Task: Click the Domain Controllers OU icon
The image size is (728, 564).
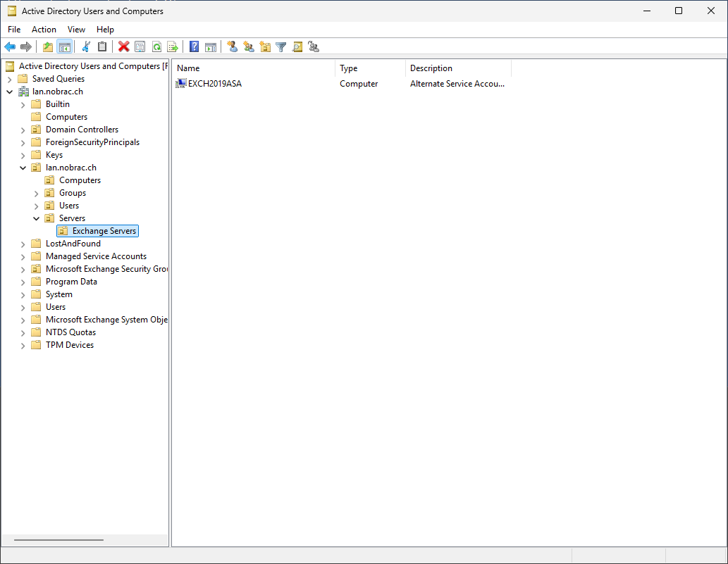Action: pyautogui.click(x=36, y=130)
